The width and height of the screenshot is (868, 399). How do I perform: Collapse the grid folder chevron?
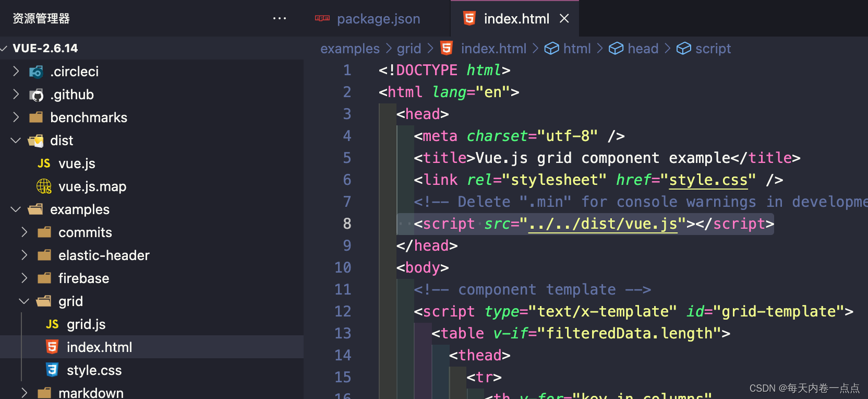(24, 301)
